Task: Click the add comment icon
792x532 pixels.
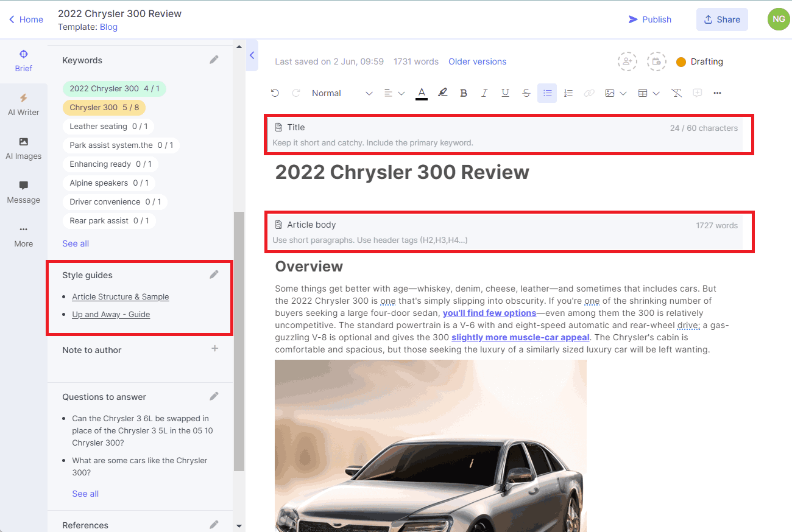Action: (698, 93)
